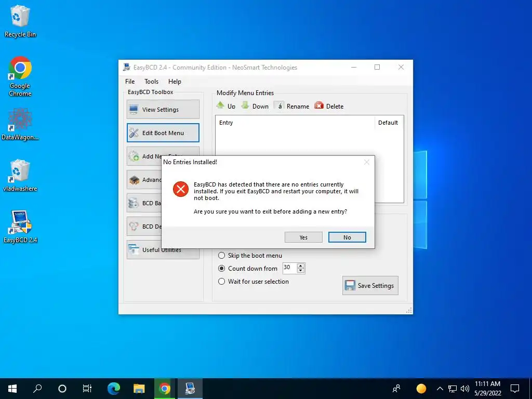
Task: Open the Help menu
Action: tap(175, 82)
